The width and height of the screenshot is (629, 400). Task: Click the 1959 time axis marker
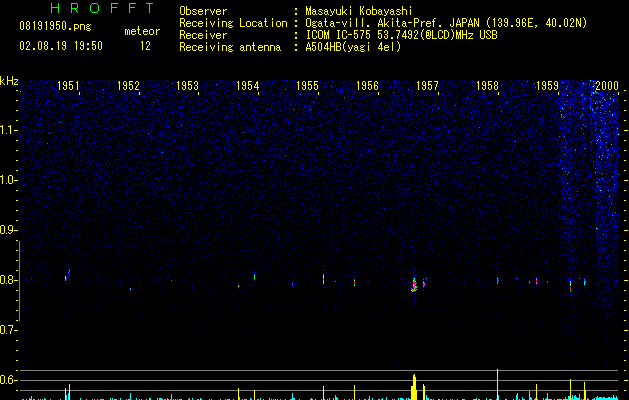point(547,86)
